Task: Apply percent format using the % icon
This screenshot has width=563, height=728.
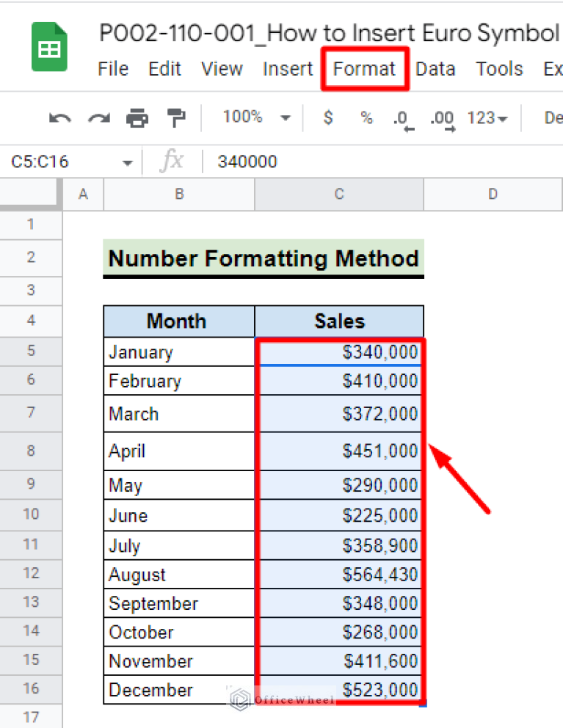Action: (366, 117)
